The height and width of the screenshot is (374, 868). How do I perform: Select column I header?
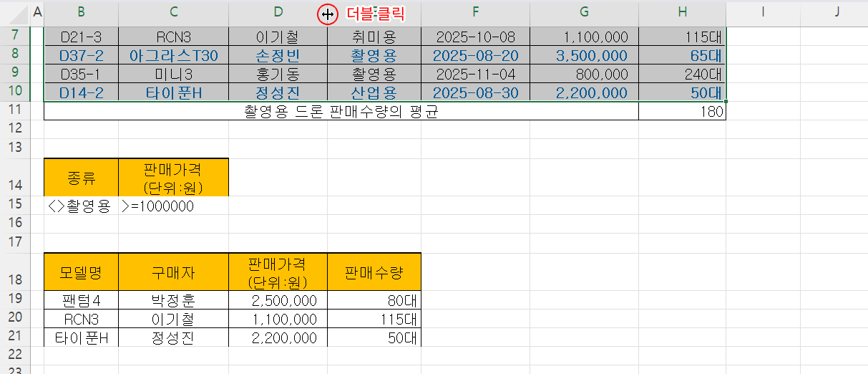[763, 13]
